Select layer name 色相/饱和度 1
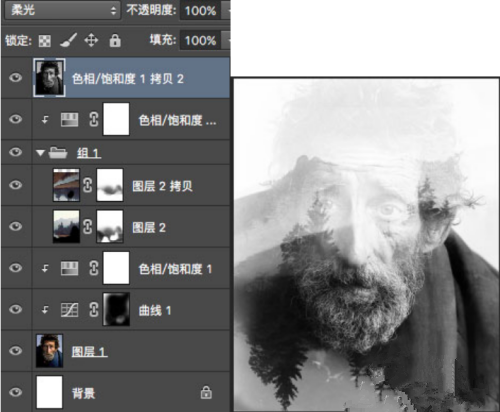The image size is (500, 412). pyautogui.click(x=175, y=269)
